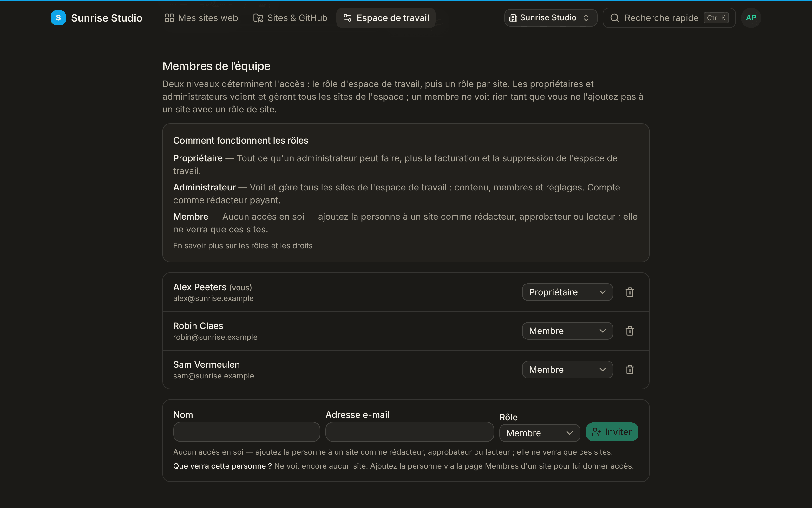The height and width of the screenshot is (508, 812).
Task: Click the Membres de l'équipe heading
Action: 216,66
